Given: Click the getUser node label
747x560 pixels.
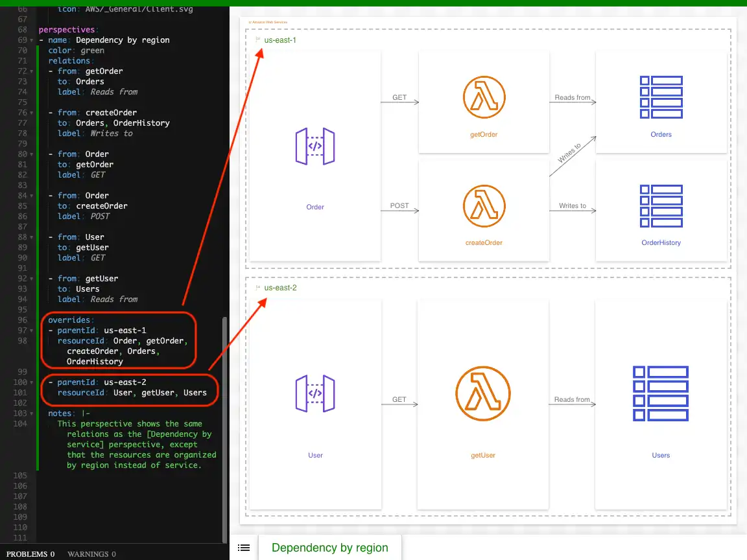Looking at the screenshot, I should tap(483, 455).
